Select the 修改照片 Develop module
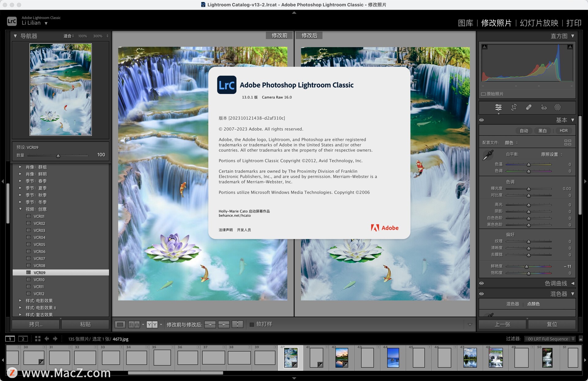Viewport: 588px width, 381px height. coord(496,23)
